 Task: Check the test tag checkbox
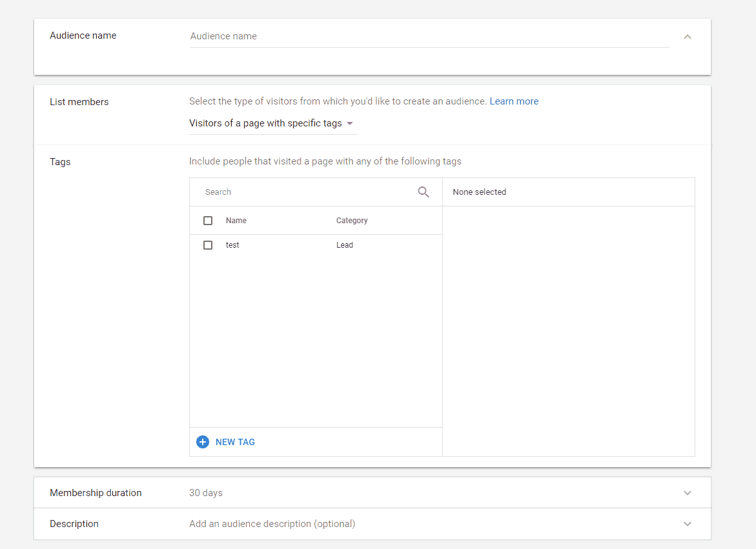pos(208,245)
